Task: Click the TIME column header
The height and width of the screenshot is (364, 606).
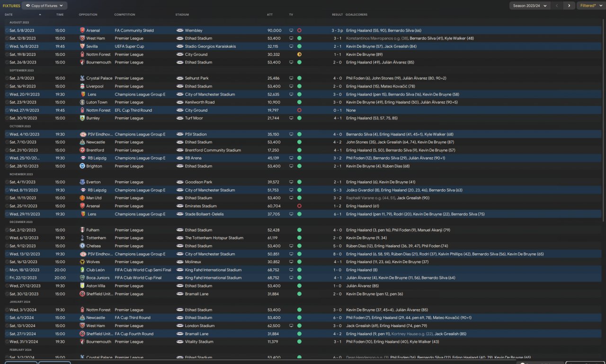Action: (60, 15)
